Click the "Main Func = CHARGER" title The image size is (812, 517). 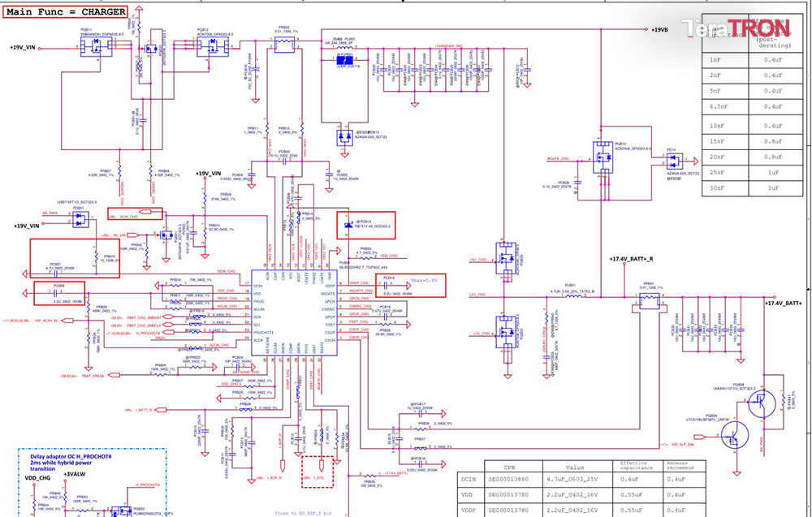tap(66, 12)
